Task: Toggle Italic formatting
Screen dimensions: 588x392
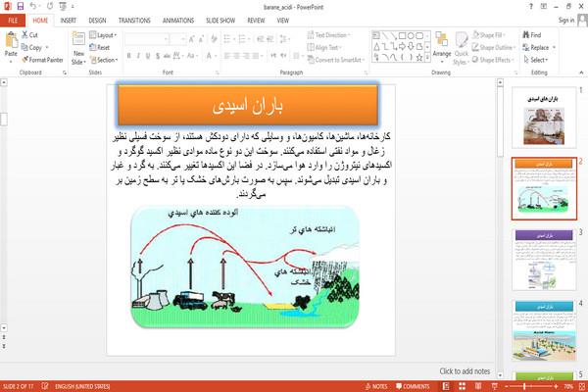Action: coord(138,56)
